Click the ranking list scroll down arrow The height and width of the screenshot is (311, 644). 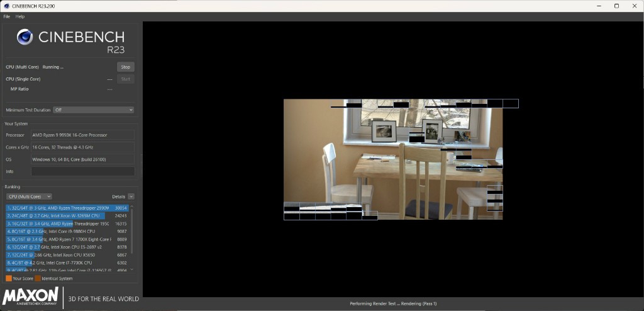pyautogui.click(x=131, y=269)
